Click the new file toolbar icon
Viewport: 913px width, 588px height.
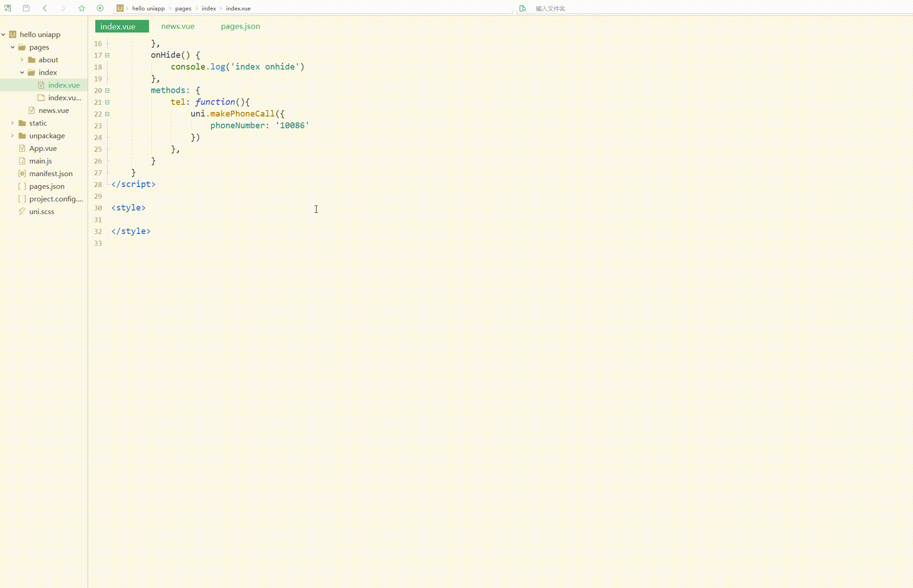[x=8, y=8]
